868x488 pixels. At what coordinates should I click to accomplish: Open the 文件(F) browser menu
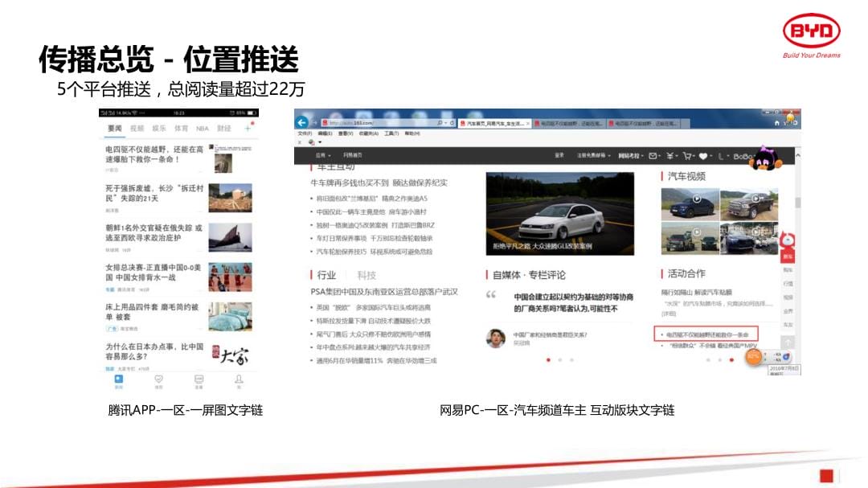point(305,133)
